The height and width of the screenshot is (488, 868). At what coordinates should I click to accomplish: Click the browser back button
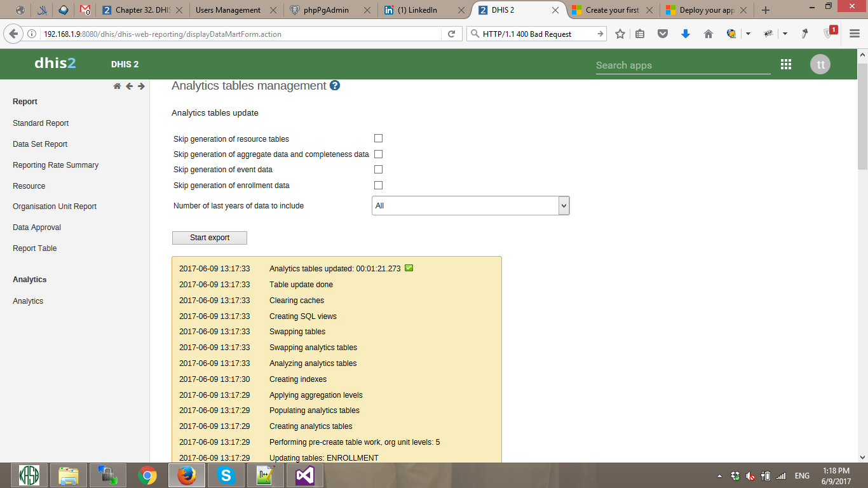pos(14,34)
